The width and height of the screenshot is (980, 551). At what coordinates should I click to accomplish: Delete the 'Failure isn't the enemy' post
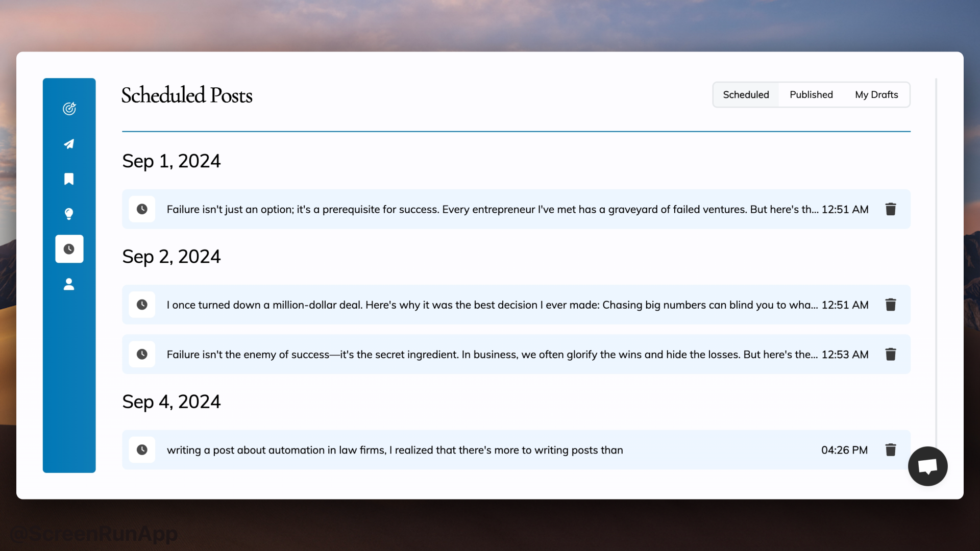pyautogui.click(x=891, y=354)
